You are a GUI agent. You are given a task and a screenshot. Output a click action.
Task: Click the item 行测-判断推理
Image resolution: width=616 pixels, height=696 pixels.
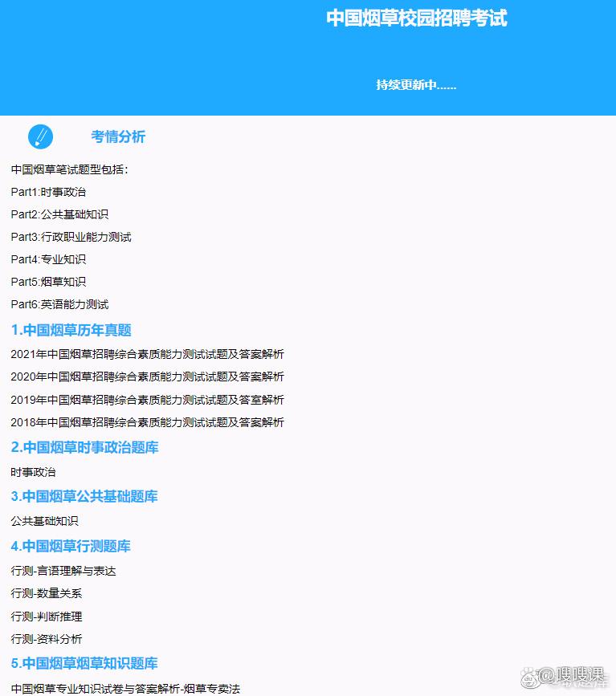click(47, 617)
